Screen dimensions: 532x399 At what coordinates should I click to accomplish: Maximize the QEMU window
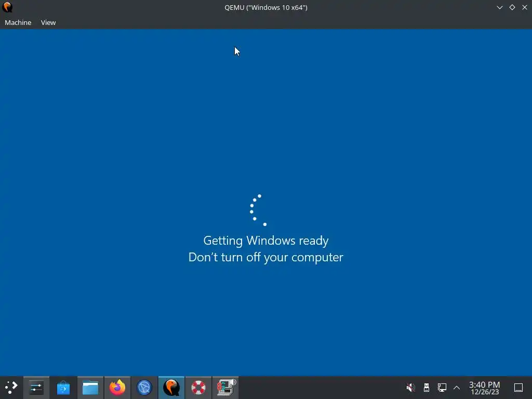(x=512, y=7)
